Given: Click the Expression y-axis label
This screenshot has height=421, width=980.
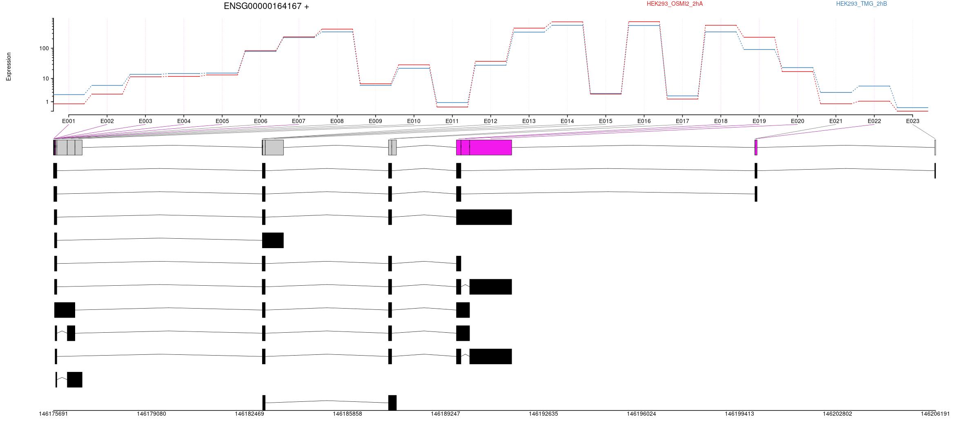Looking at the screenshot, I should coord(9,66).
